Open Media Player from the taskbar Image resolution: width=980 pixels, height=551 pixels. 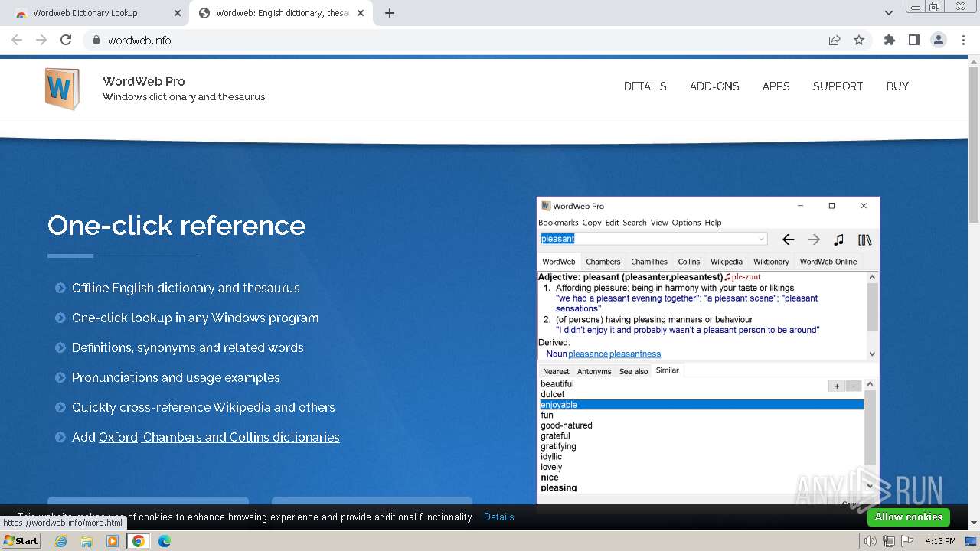pos(113,541)
